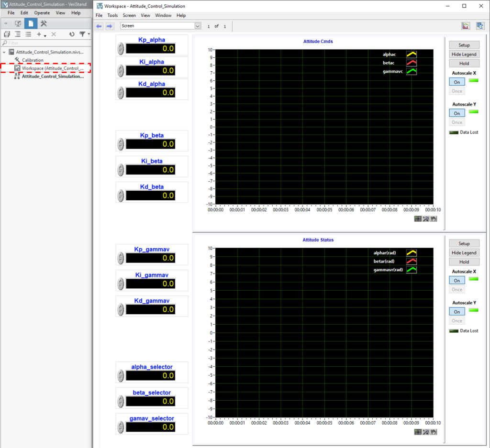Select the blue document tab icon in VeriStand
490x448 pixels.
click(31, 23)
